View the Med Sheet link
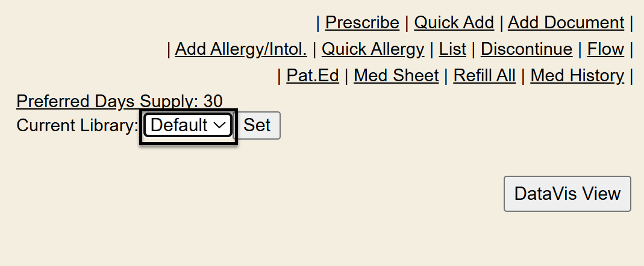The image size is (644, 266). (396, 76)
